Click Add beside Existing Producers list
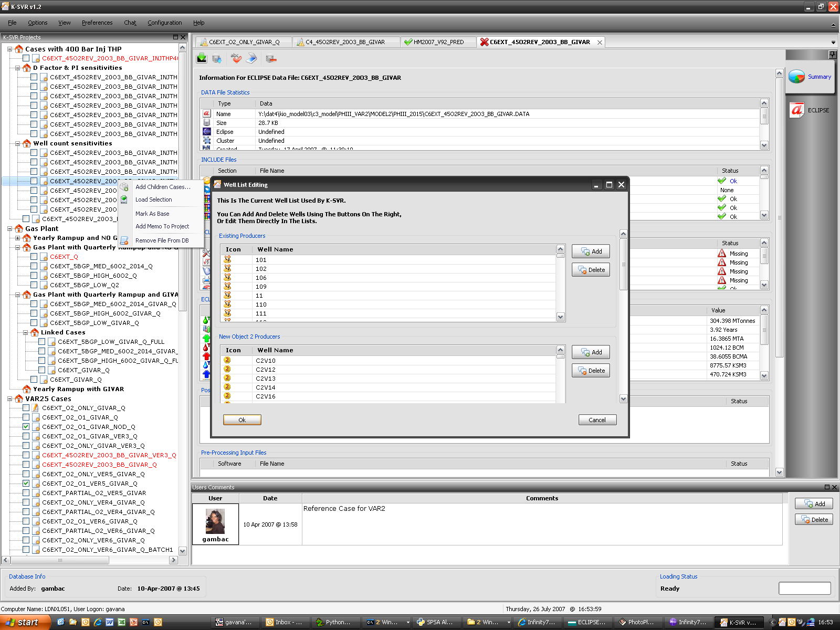 point(591,251)
